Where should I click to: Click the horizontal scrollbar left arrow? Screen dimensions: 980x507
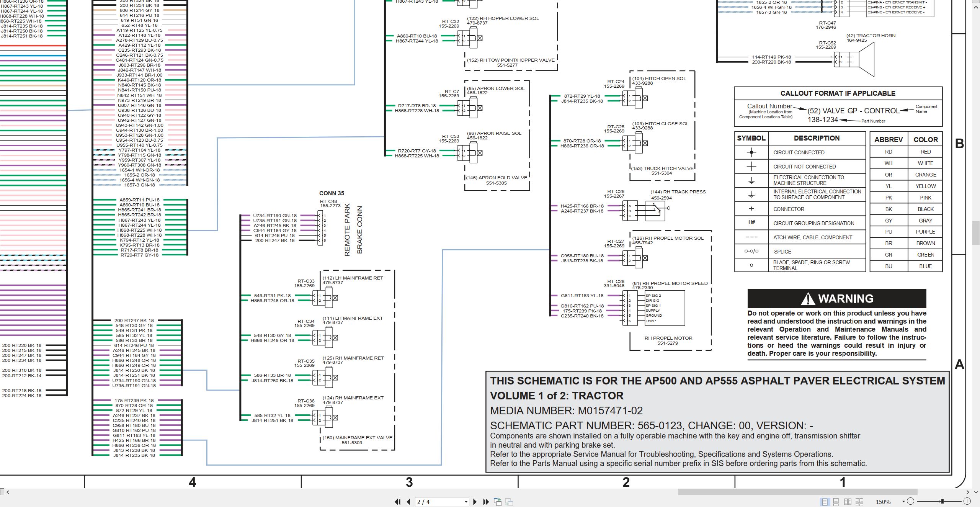[8, 492]
